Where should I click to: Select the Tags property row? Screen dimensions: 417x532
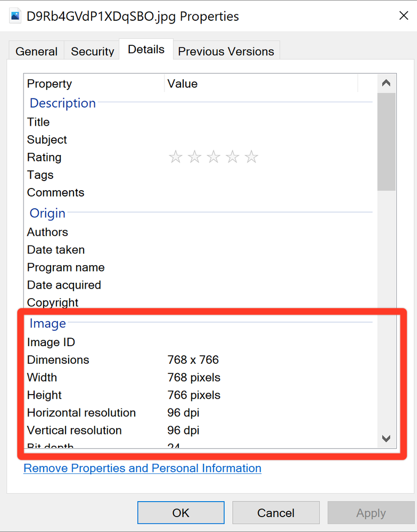[40, 175]
